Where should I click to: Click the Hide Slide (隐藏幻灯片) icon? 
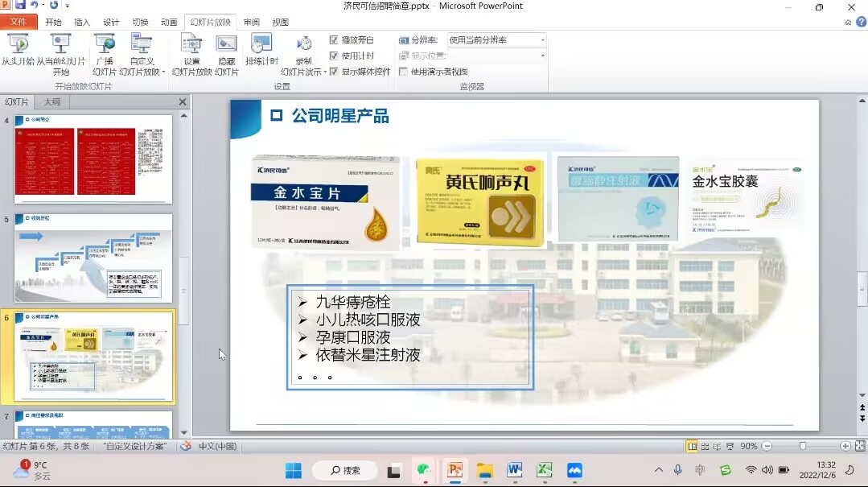pyautogui.click(x=227, y=45)
